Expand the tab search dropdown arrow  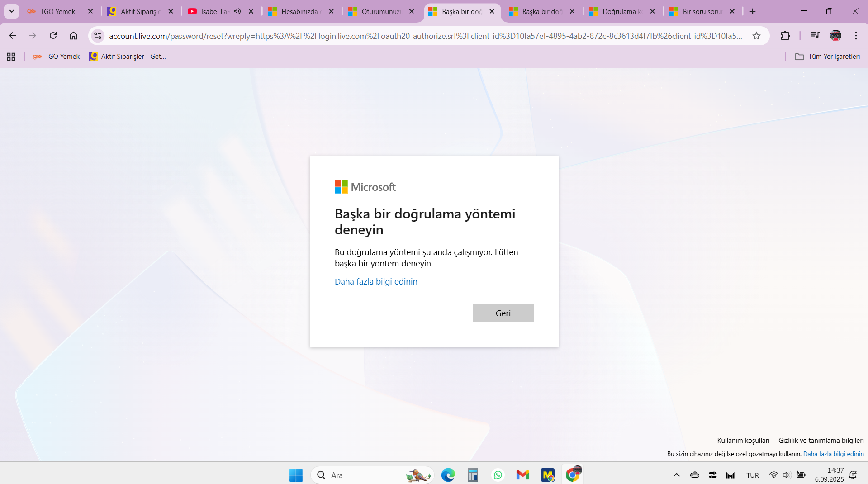point(12,11)
